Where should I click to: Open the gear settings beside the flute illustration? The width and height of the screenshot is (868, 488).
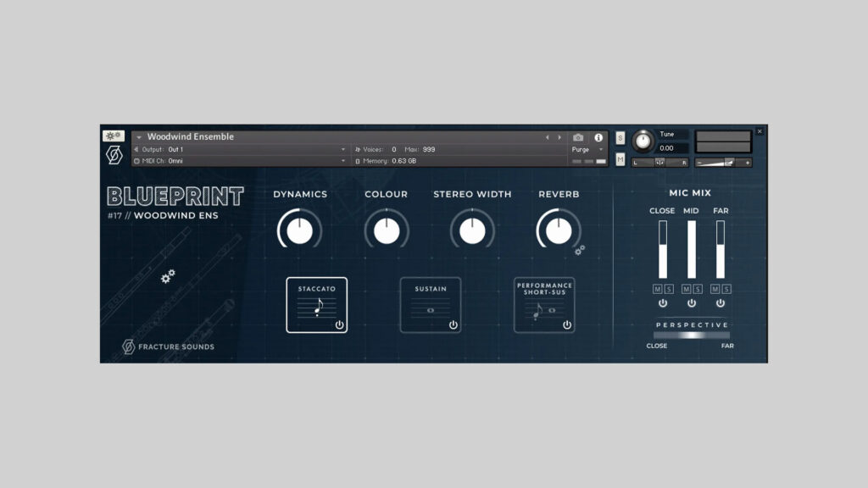coord(168,275)
